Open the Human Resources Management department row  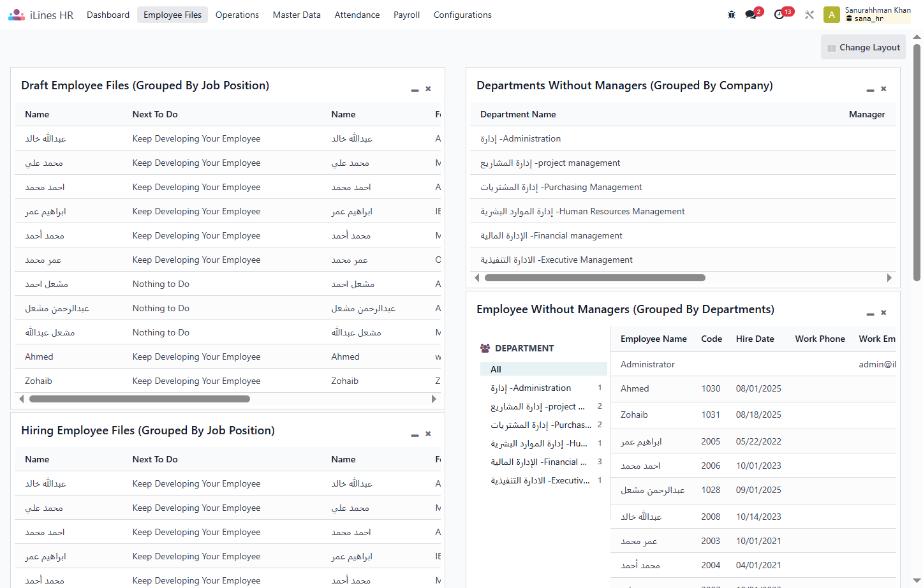683,211
